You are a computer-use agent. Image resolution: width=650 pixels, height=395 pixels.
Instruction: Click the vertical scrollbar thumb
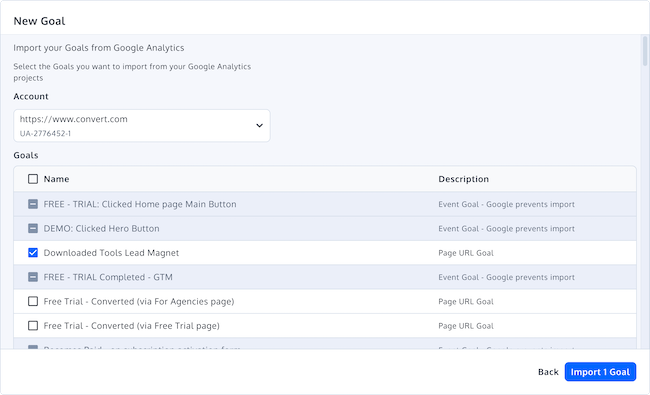click(x=645, y=51)
